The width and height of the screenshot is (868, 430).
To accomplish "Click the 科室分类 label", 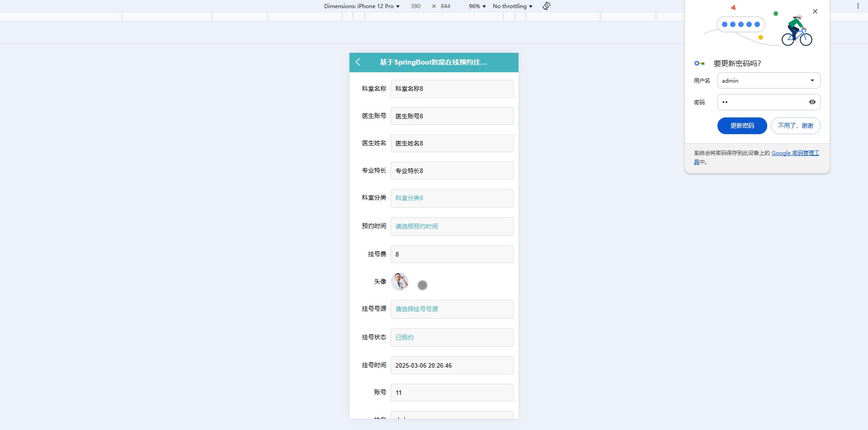I will pyautogui.click(x=374, y=197).
